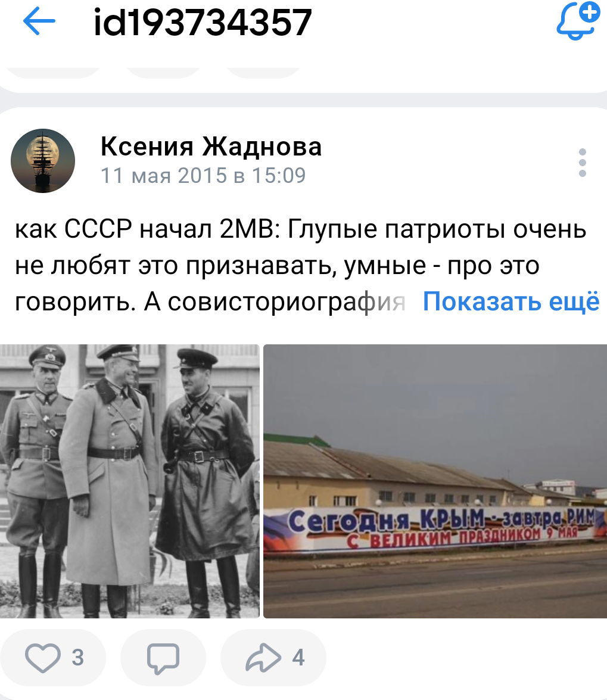Like the post with the heart icon
The height and width of the screenshot is (700, 607).
point(43,658)
